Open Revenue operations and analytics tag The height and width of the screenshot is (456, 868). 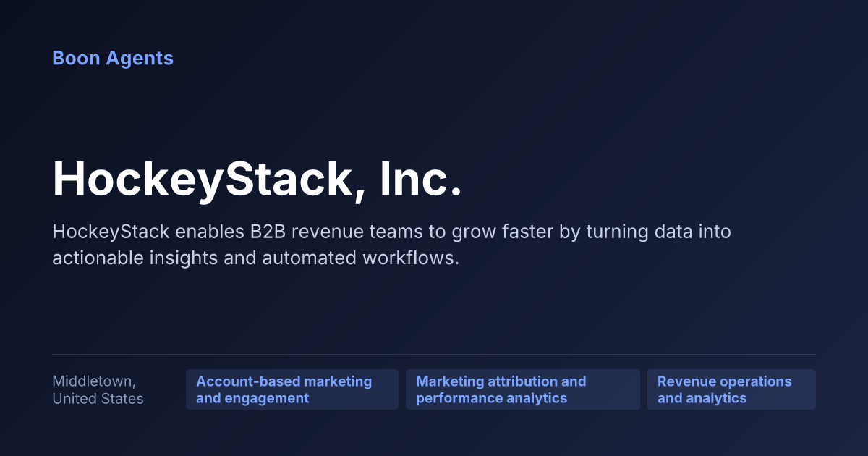[731, 389]
